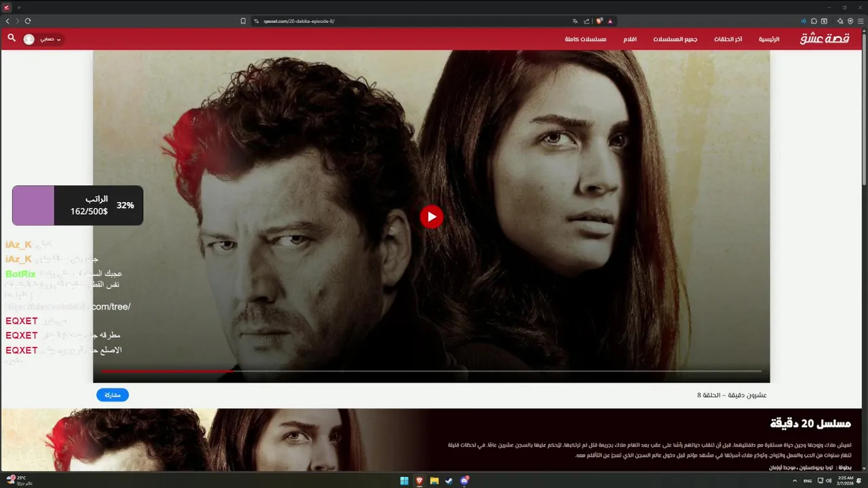
Task: Open a new browser tab
Action: [19, 7]
